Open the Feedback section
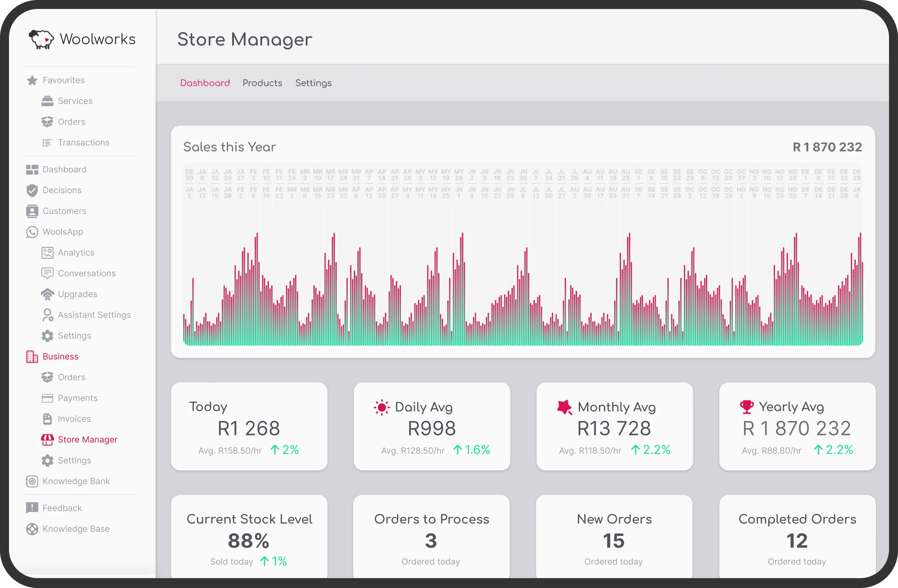Image resolution: width=898 pixels, height=588 pixels. click(62, 508)
